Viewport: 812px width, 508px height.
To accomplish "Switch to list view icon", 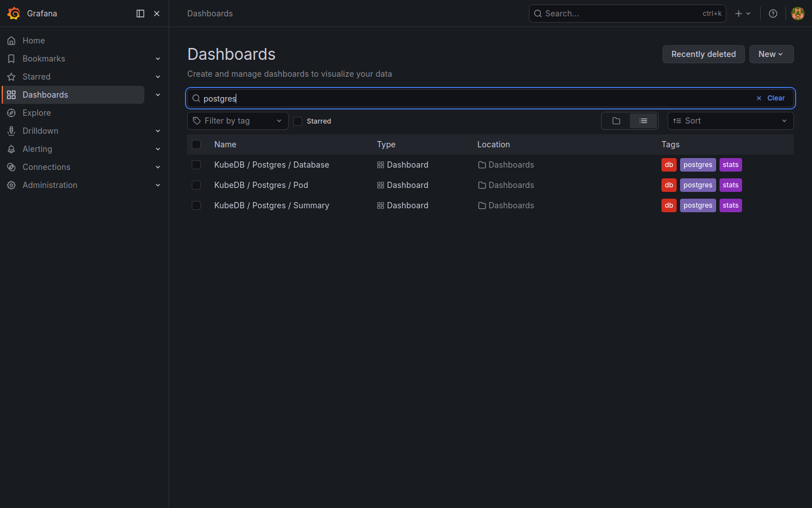I will point(643,121).
